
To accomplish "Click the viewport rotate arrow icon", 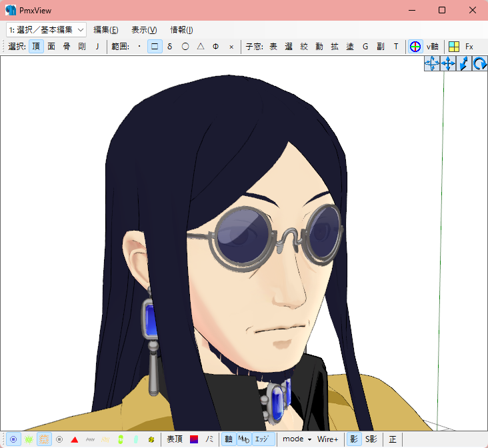I will coord(479,64).
